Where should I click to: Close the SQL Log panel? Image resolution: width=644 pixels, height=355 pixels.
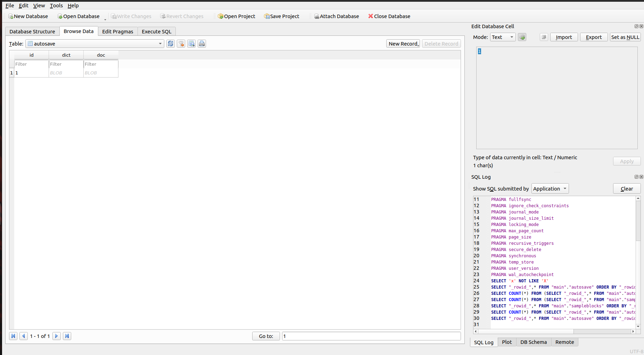(641, 177)
